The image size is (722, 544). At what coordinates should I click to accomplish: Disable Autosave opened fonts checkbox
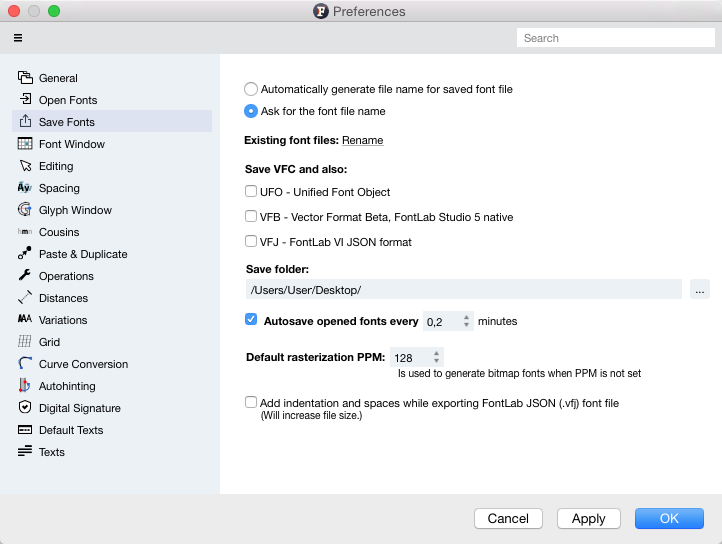pyautogui.click(x=250, y=319)
